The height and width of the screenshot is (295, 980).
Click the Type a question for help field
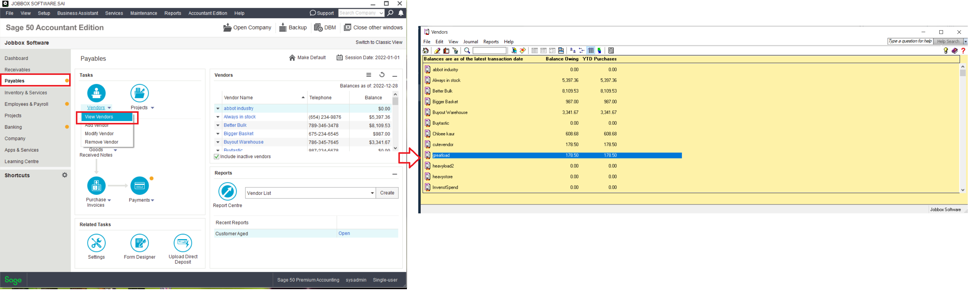pos(910,42)
